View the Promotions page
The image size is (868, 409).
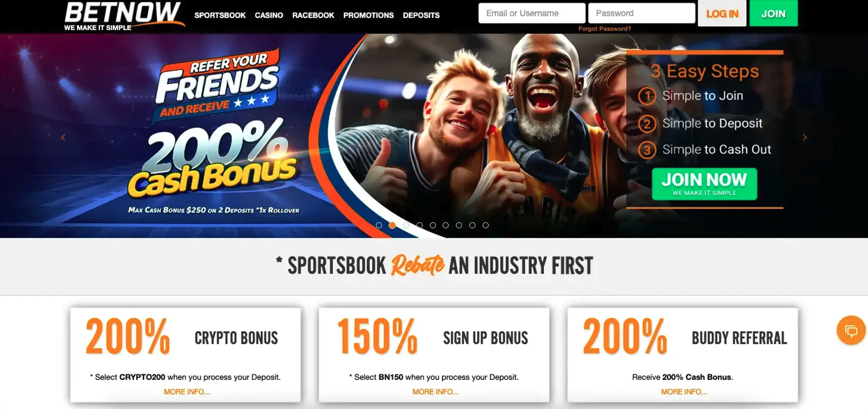(368, 15)
